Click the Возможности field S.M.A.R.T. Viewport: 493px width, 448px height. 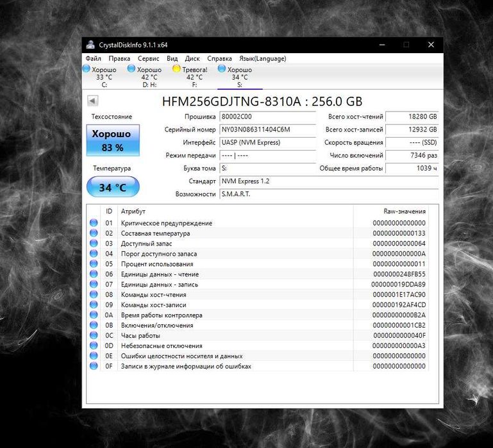(329, 194)
